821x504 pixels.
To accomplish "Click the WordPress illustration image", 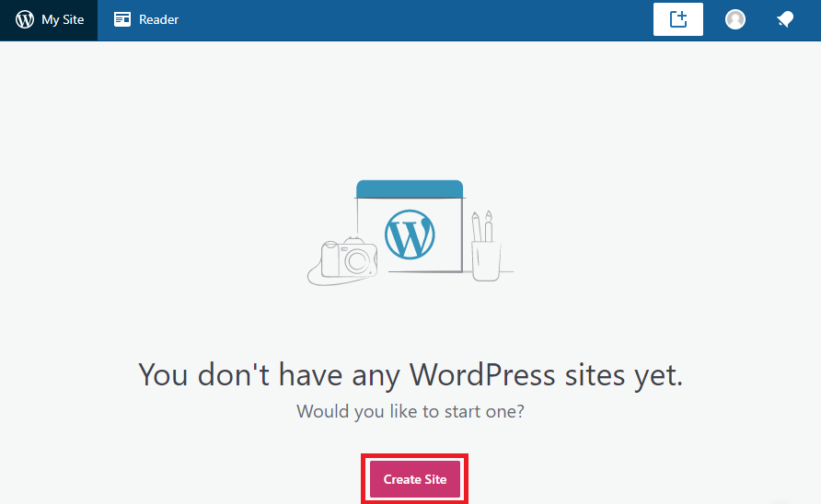I will click(410, 233).
